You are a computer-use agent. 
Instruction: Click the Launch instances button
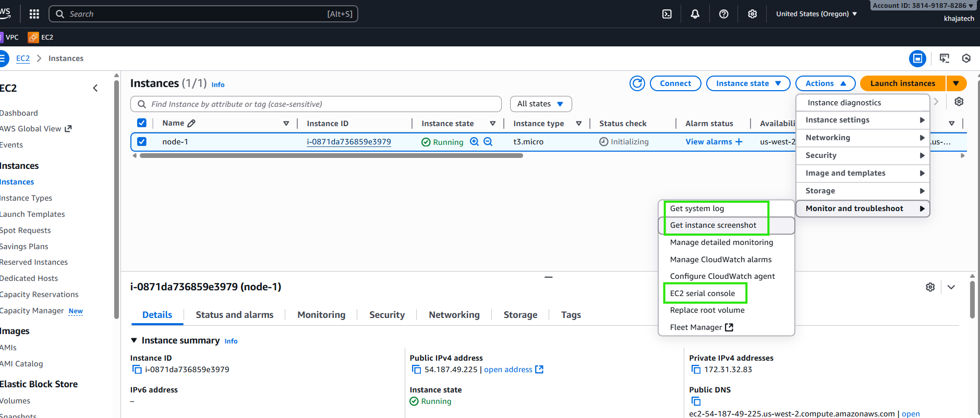tap(903, 83)
